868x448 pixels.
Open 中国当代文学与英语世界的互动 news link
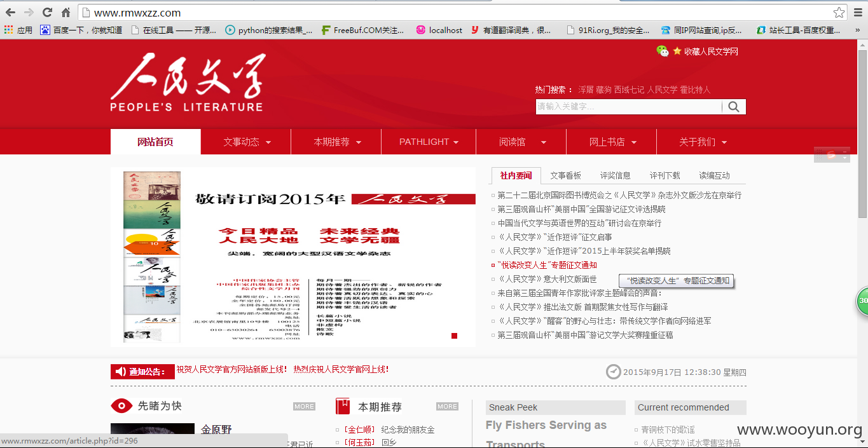pos(579,223)
